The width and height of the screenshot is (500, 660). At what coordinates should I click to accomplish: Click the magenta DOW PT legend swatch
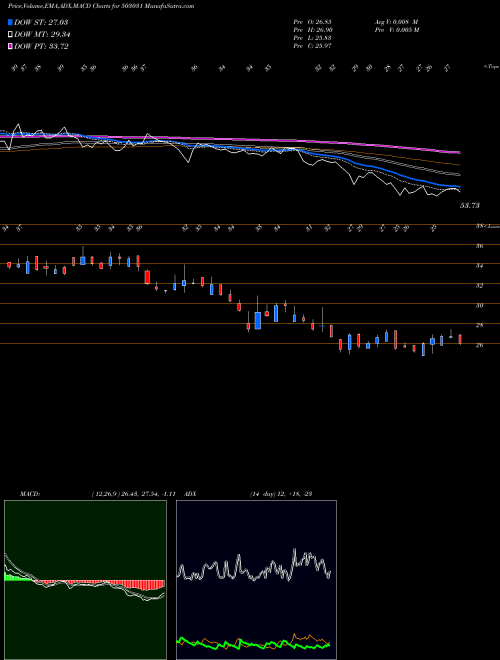(x=10, y=46)
